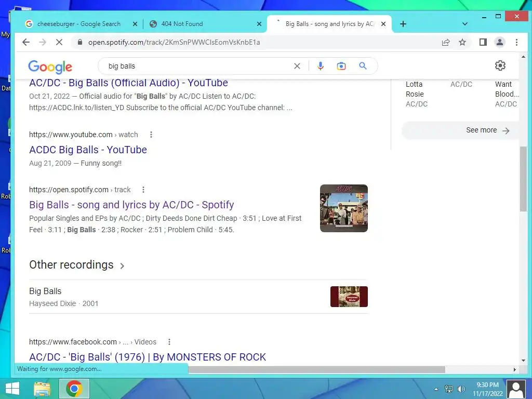The height and width of the screenshot is (399, 532).
Task: Click See more button in side panel
Action: 460,130
